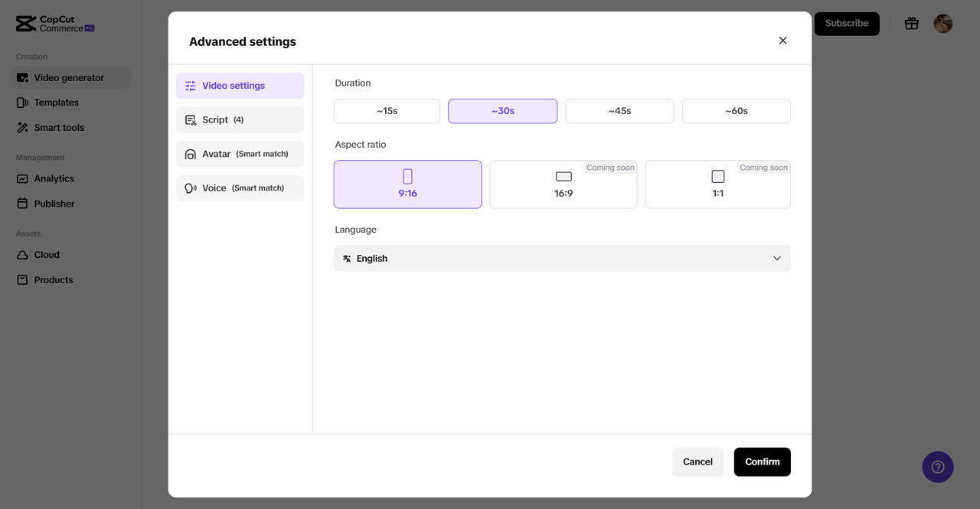The image size is (980, 509).
Task: Select the ~15s duration option
Action: 387,111
